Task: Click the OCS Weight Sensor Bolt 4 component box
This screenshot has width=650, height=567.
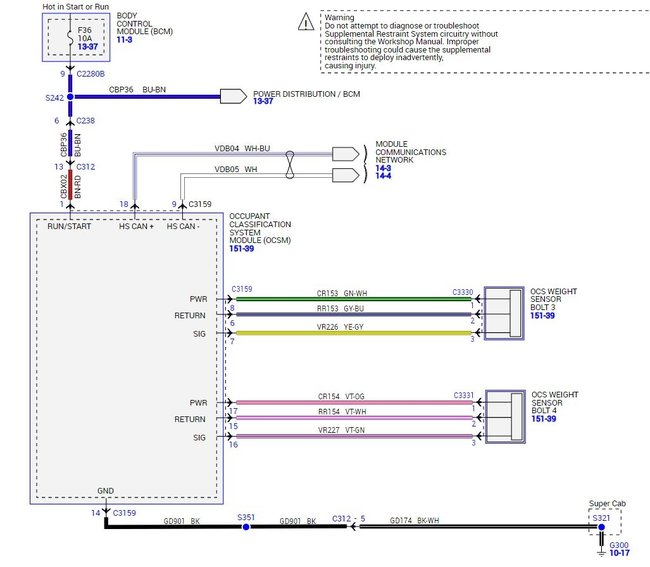Action: point(505,417)
